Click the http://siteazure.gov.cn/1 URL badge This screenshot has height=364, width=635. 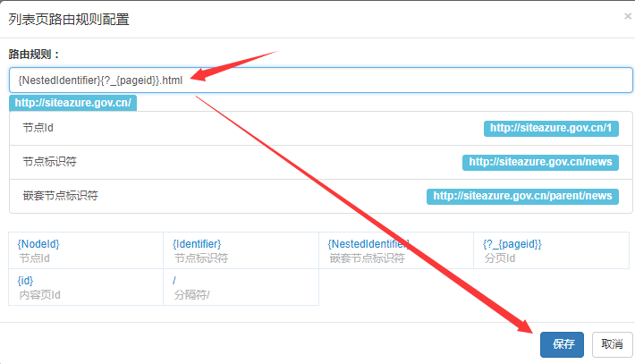pos(551,128)
